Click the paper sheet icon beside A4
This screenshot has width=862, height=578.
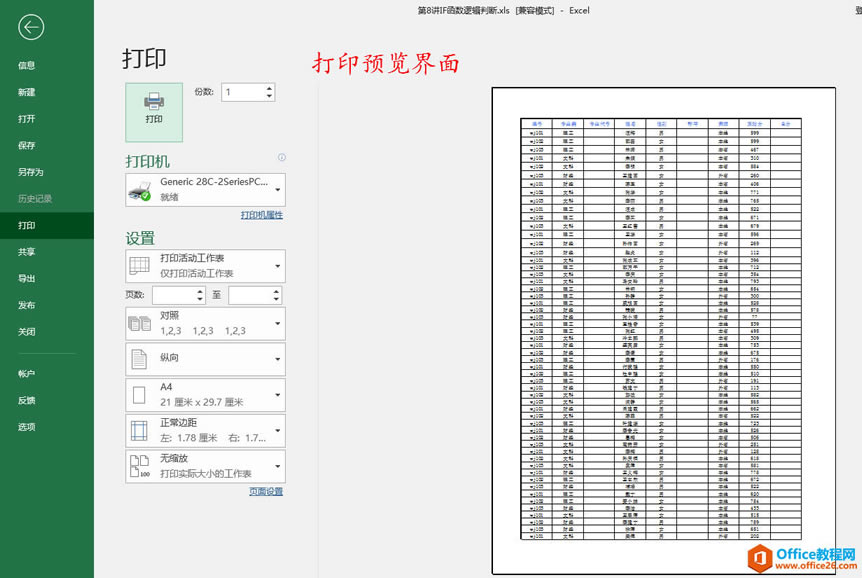pyautogui.click(x=139, y=395)
